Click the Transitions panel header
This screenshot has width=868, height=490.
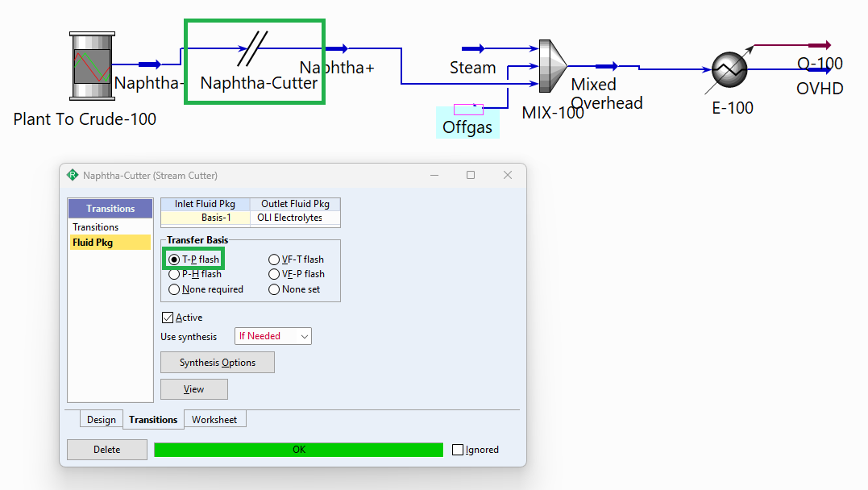(x=110, y=209)
